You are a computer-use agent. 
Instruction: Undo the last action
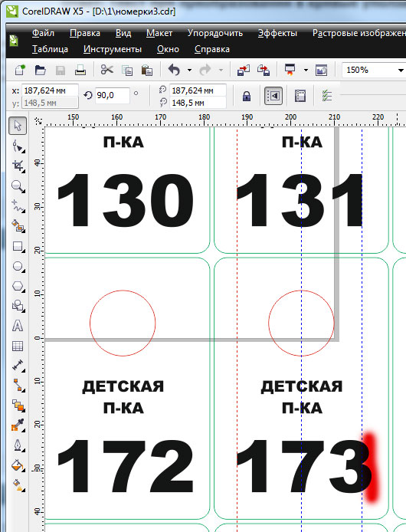(x=175, y=71)
